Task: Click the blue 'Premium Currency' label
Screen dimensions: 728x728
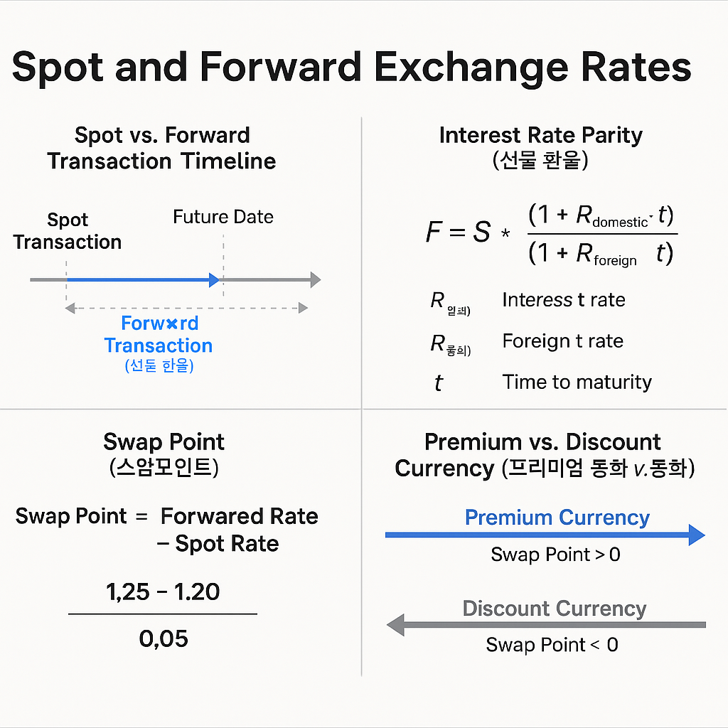Action: click(557, 518)
